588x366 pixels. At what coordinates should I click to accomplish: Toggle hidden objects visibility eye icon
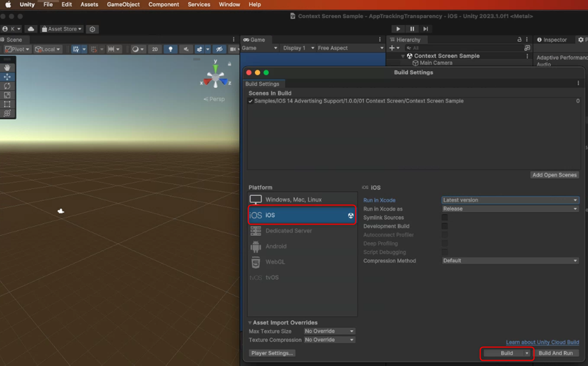[220, 49]
